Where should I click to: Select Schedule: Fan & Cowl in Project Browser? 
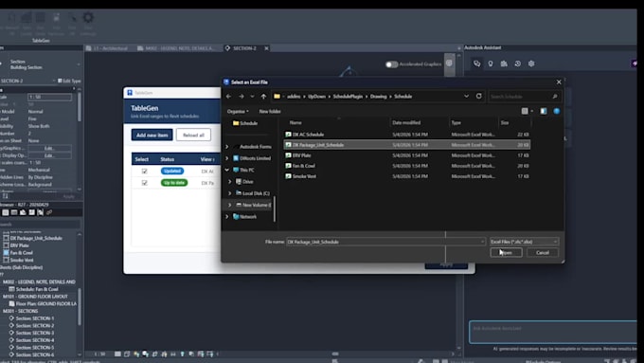click(x=37, y=289)
